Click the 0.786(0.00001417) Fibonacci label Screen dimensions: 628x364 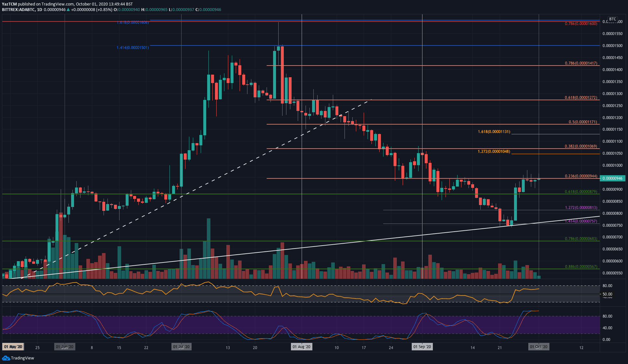pyautogui.click(x=581, y=63)
